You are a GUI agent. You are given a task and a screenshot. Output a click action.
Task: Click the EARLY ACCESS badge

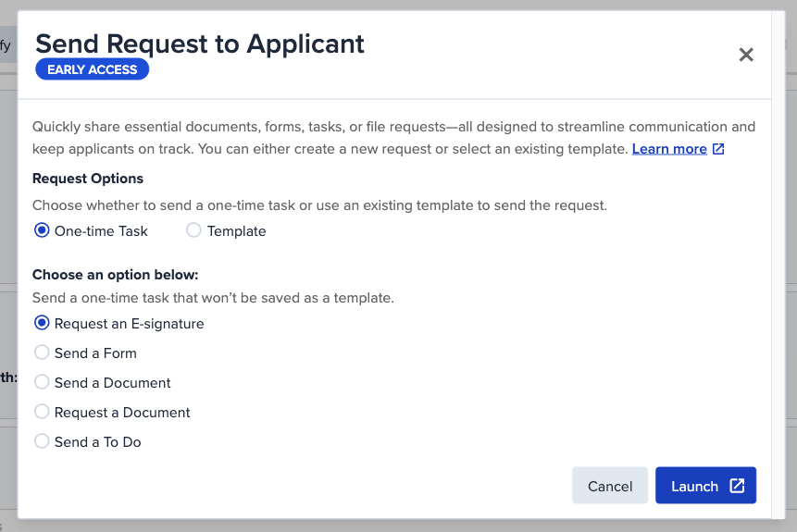92,69
